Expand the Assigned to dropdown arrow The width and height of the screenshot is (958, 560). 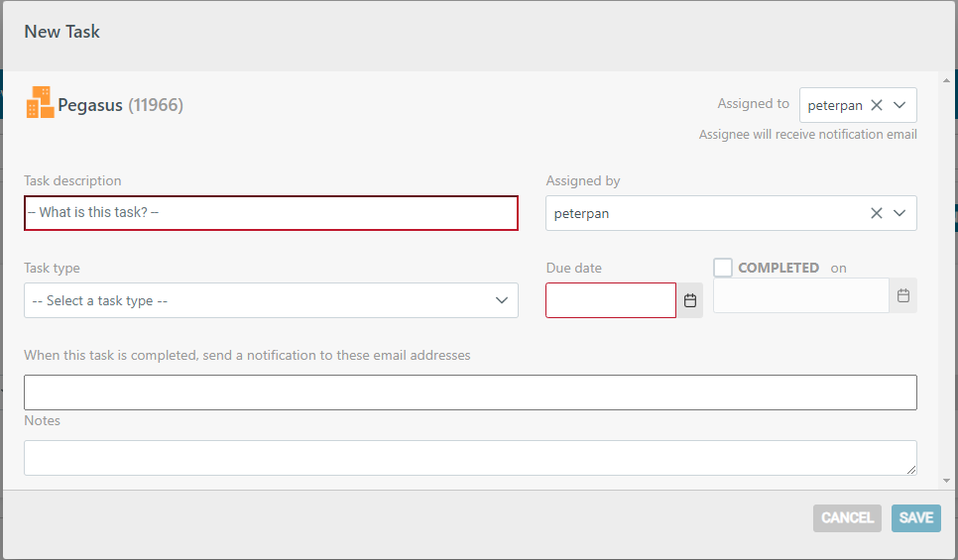pos(899,105)
